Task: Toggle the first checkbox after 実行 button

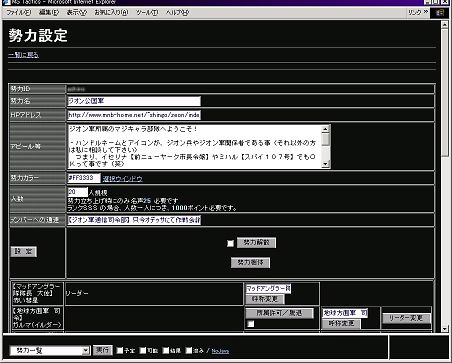Action: pyautogui.click(x=120, y=350)
